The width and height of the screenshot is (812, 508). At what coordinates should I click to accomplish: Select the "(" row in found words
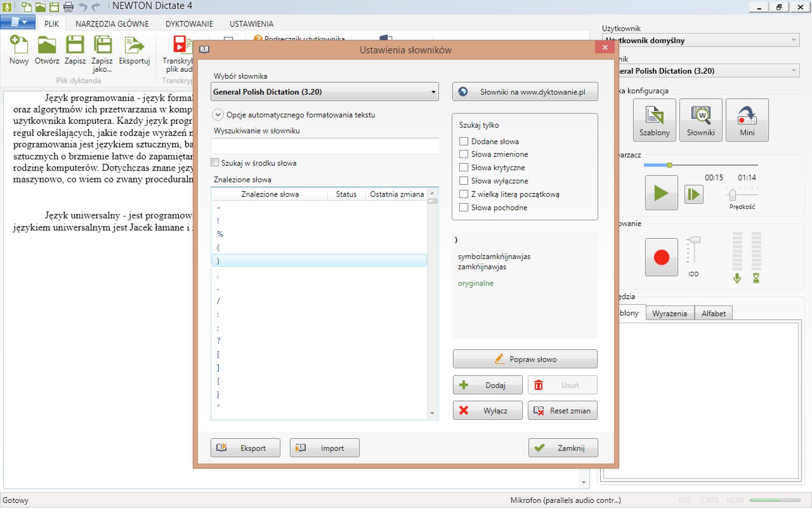coord(319,247)
